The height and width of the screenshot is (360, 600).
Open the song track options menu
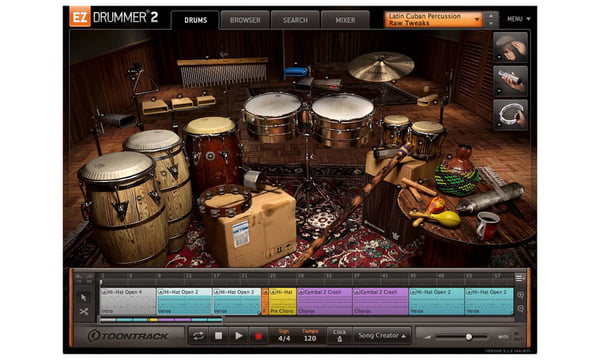point(519,277)
